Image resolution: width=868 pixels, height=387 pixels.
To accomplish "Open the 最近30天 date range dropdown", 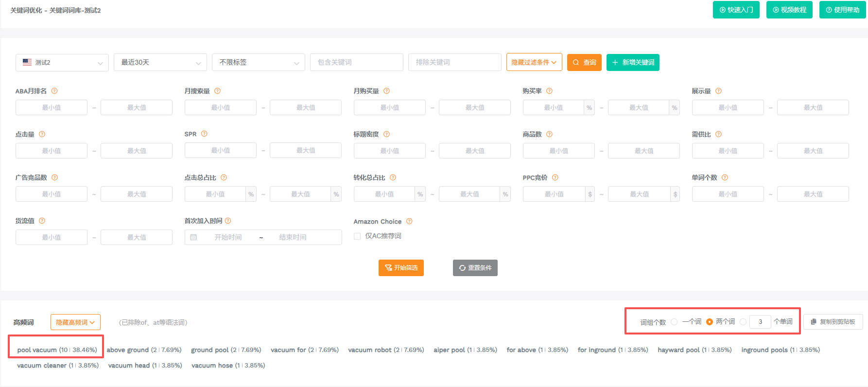I will (x=160, y=62).
